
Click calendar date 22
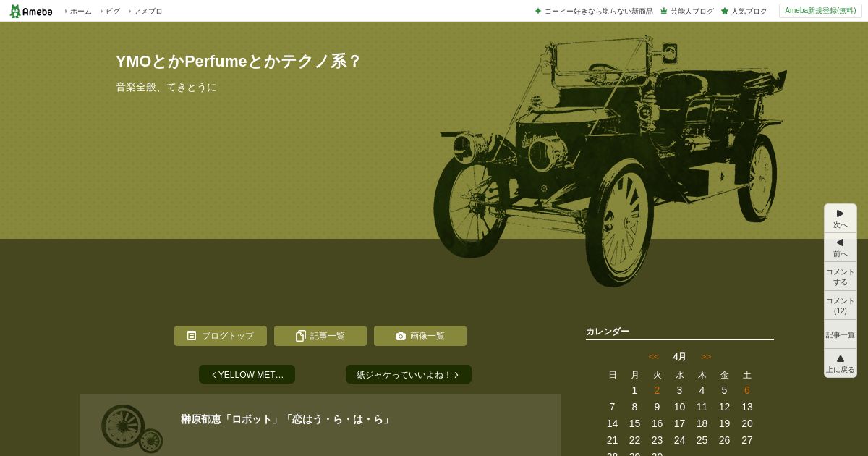click(x=634, y=440)
